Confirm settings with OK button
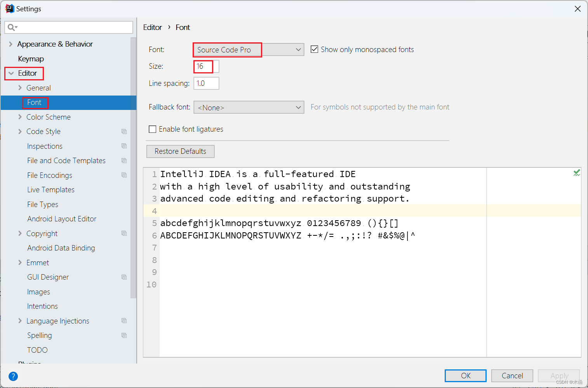588x388 pixels. 466,376
